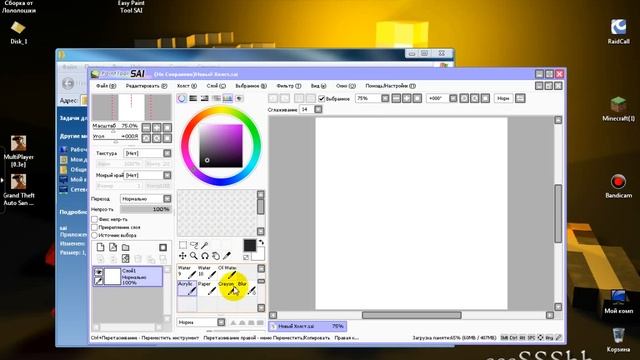Viewport: 640px width, 360px height.
Task: Toggle the color mixer panel
Action: coord(216,98)
